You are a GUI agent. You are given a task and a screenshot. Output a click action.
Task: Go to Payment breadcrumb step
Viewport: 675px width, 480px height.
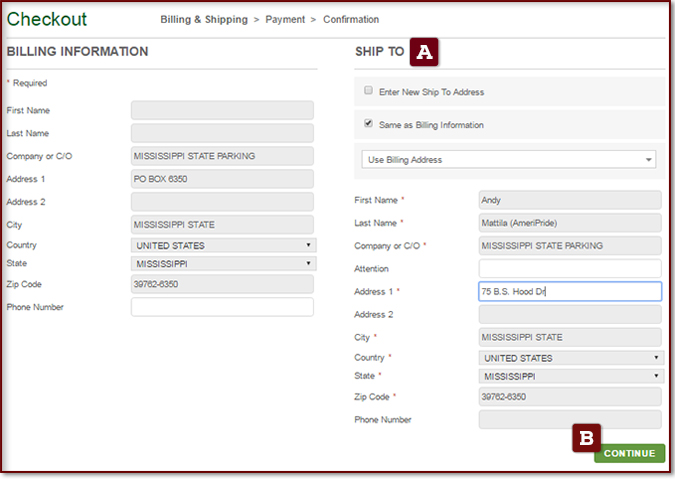click(x=284, y=19)
